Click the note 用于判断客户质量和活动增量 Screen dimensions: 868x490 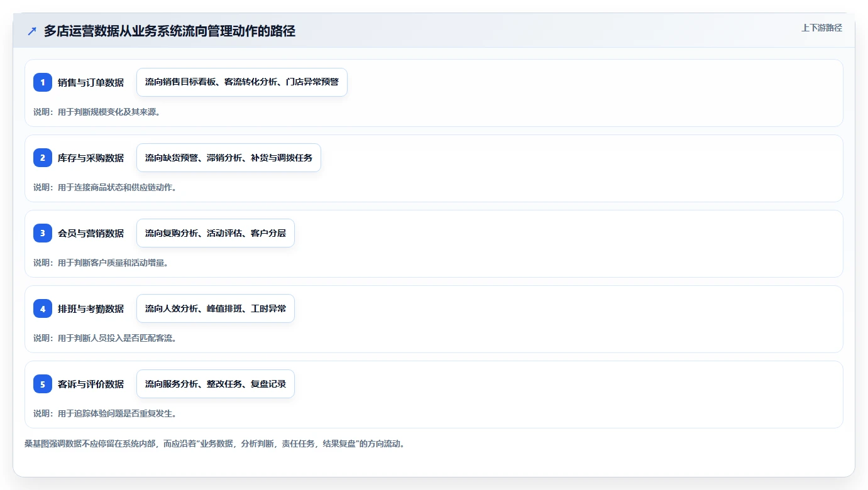pyautogui.click(x=101, y=263)
